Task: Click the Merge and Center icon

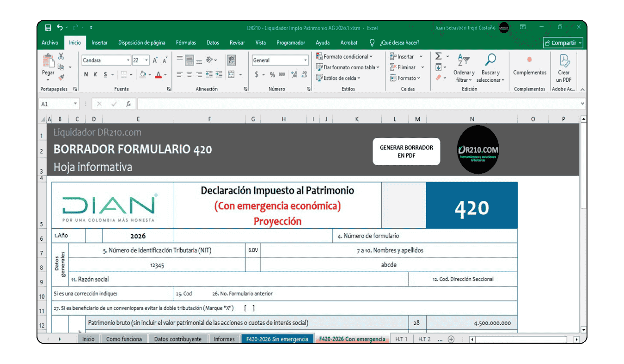Action: pos(232,74)
